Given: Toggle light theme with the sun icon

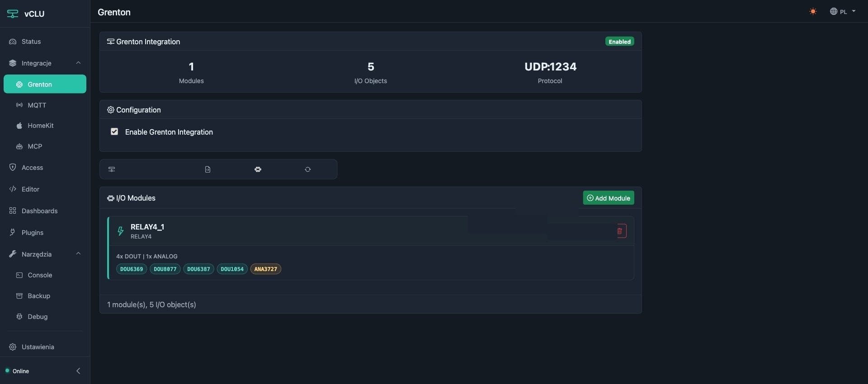Looking at the screenshot, I should click(x=813, y=12).
